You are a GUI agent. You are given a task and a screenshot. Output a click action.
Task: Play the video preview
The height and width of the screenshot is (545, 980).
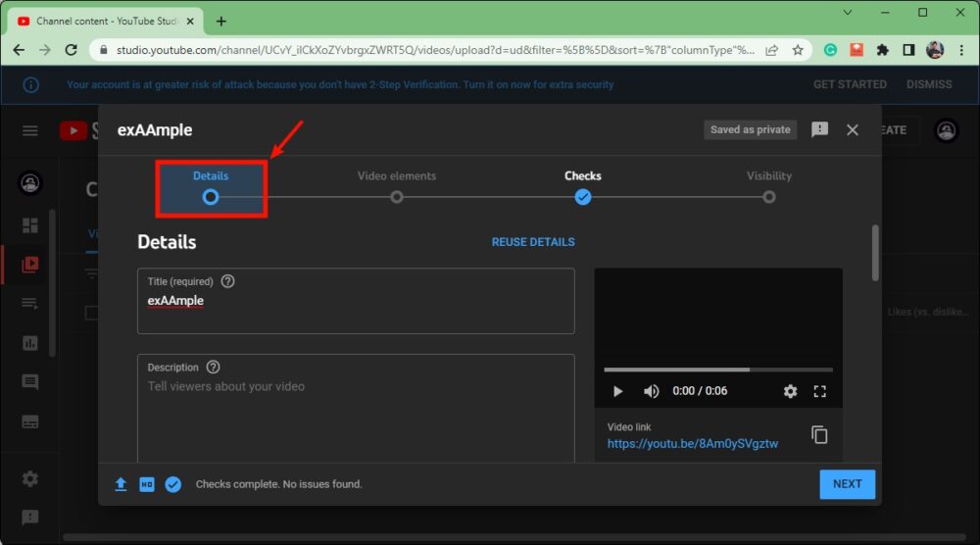tap(617, 391)
